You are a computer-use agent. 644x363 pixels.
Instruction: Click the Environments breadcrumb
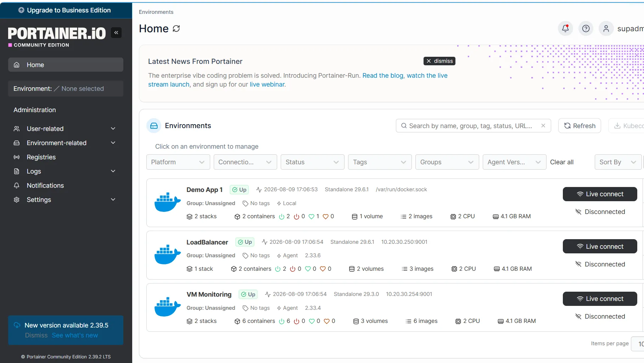156,12
